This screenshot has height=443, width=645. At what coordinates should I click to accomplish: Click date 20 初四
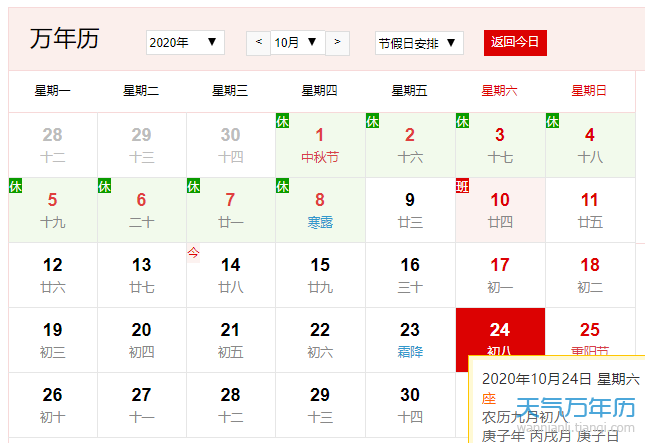click(142, 340)
